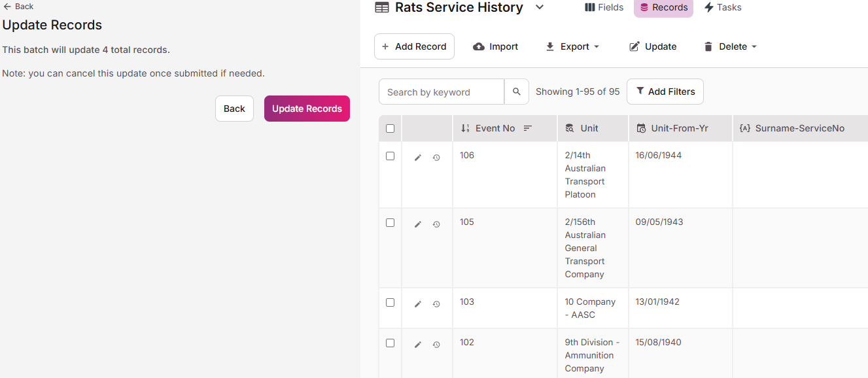This screenshot has height=378, width=868.
Task: View history of record 105
Action: (436, 224)
